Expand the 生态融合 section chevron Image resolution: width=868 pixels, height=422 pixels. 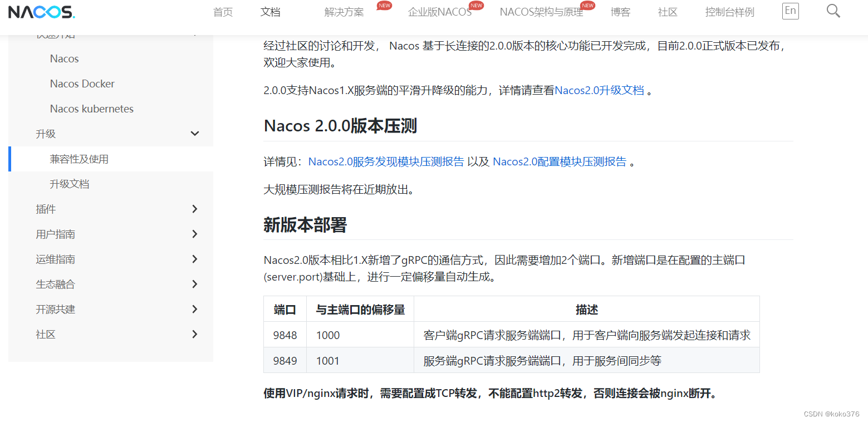195,284
